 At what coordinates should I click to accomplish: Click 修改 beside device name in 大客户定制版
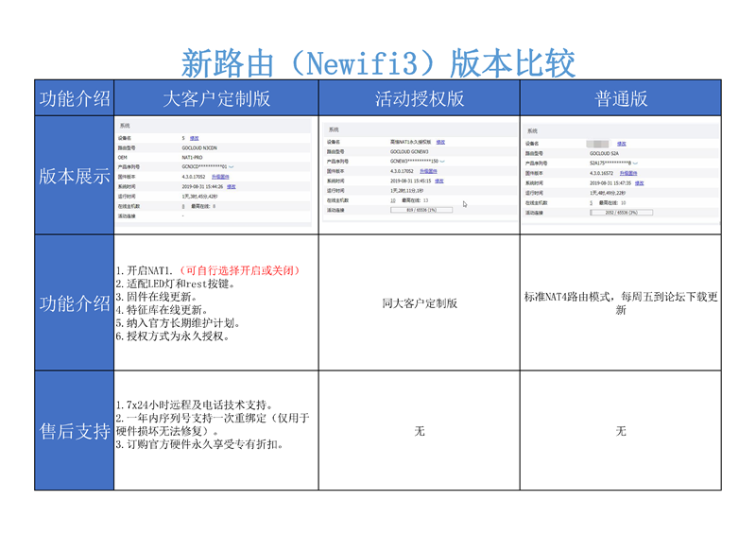[195, 139]
